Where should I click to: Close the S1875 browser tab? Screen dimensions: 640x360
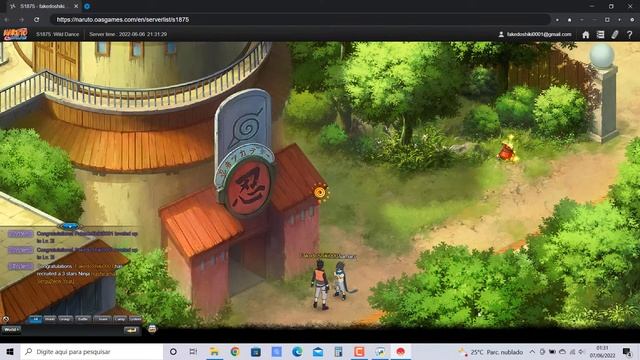tap(76, 6)
